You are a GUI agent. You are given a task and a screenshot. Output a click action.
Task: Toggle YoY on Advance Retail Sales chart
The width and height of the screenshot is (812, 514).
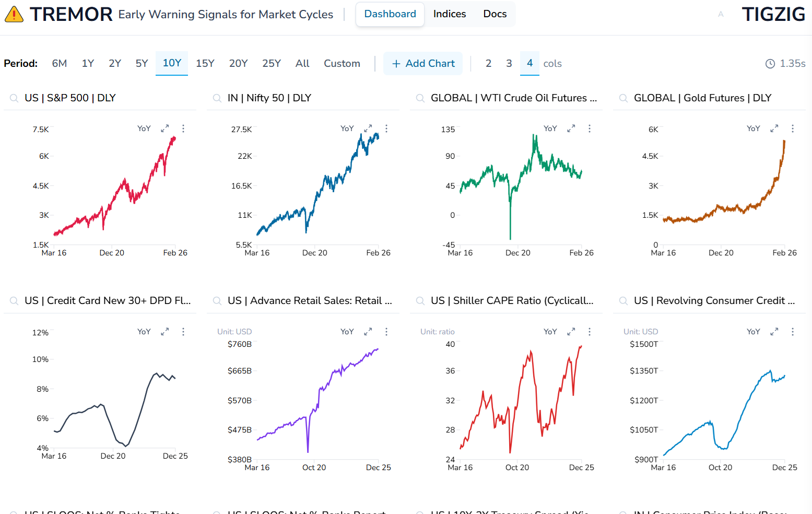coord(347,332)
